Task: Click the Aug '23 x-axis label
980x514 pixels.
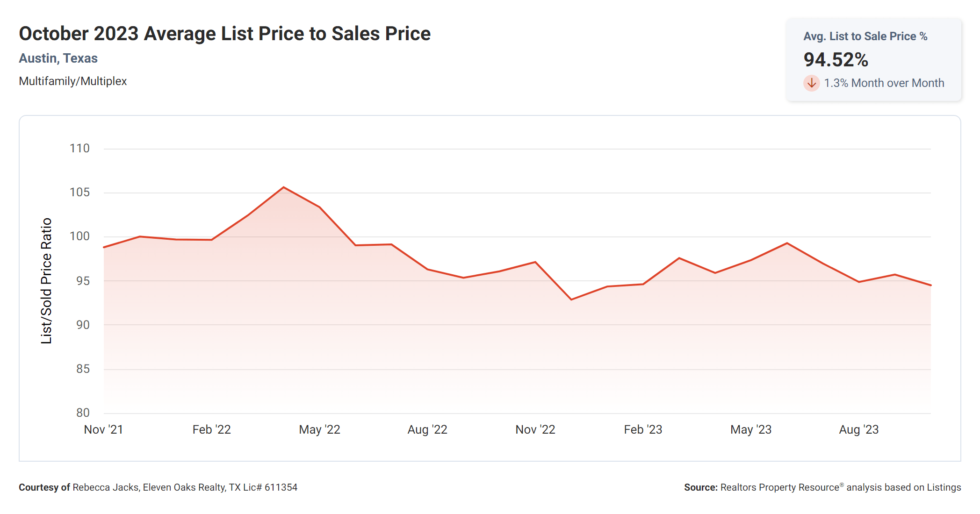Action: pyautogui.click(x=858, y=429)
